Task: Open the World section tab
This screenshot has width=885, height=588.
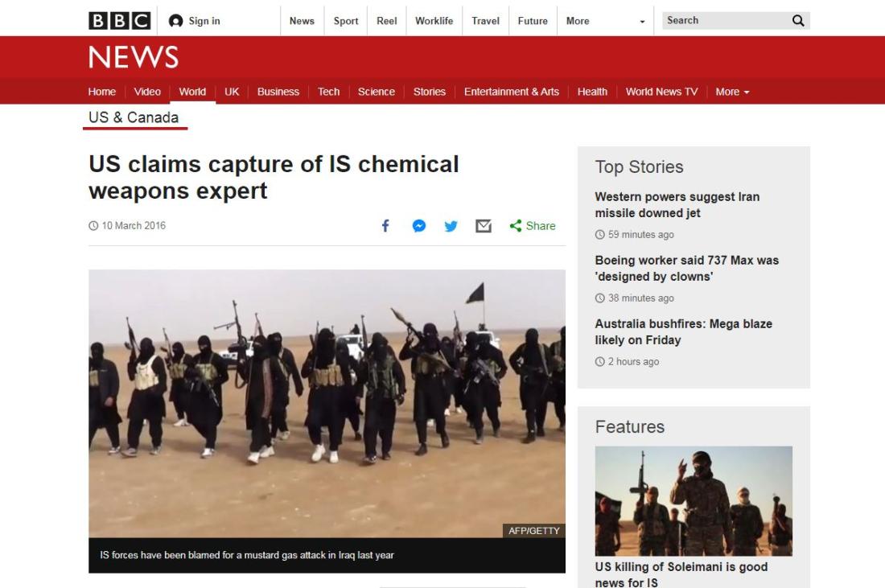Action: click(x=192, y=92)
